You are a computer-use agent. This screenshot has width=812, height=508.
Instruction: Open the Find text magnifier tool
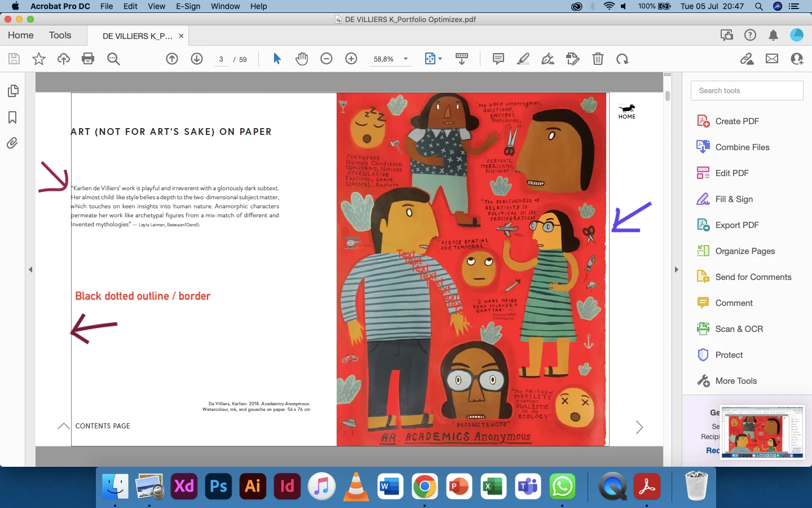pyautogui.click(x=113, y=59)
